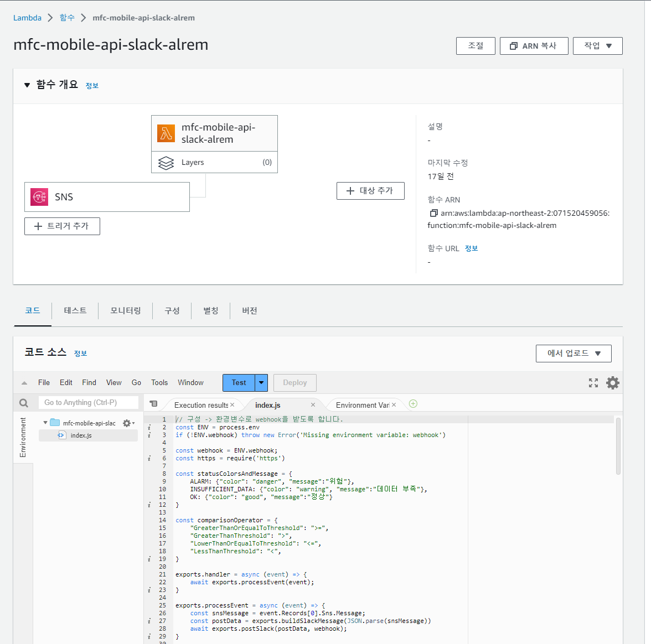The width and height of the screenshot is (651, 644).
Task: Click the SNS trigger box
Action: (x=107, y=197)
